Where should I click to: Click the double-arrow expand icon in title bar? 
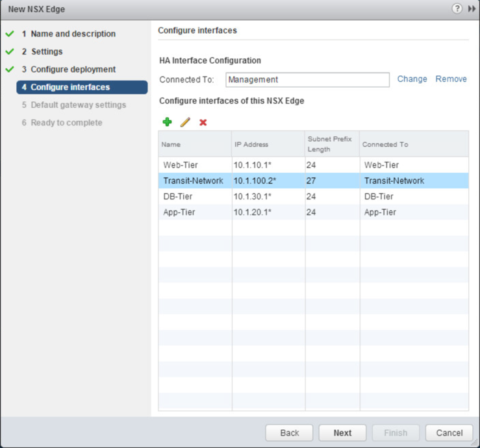472,9
